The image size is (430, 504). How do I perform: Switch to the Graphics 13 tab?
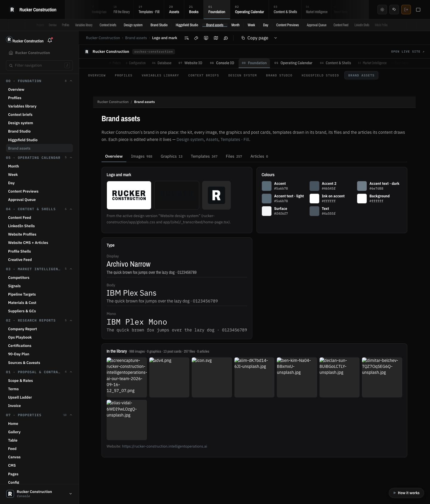[171, 156]
